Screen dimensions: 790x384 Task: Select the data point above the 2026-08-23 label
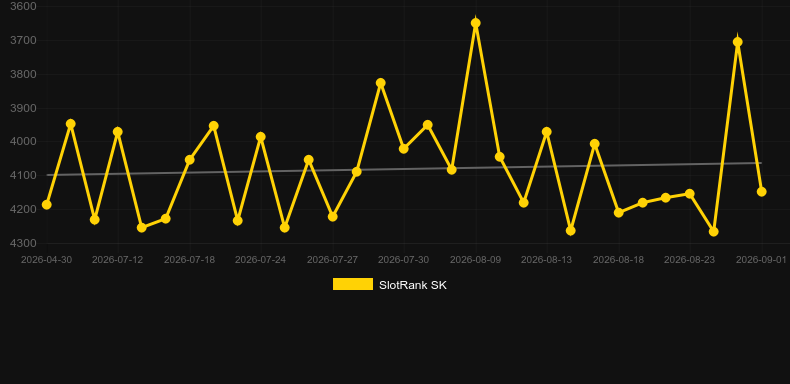[690, 194]
